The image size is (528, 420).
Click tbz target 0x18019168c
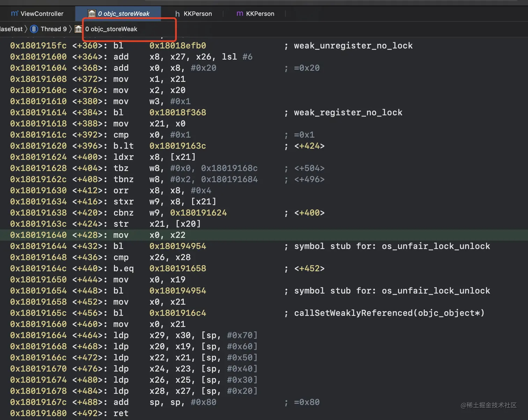tap(229, 168)
